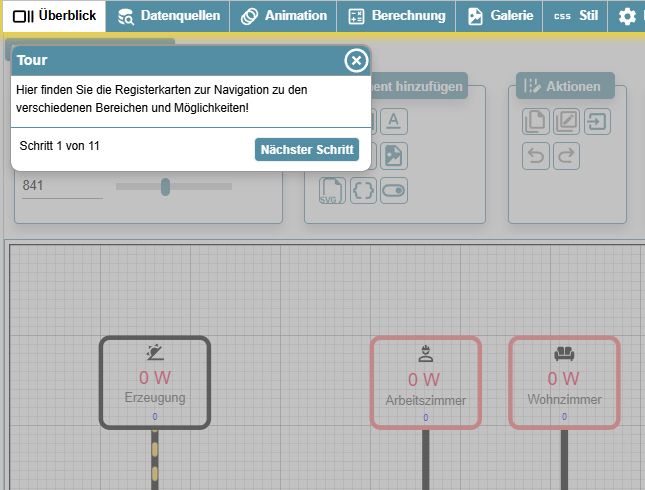This screenshot has height=490, width=645.
Task: Click the solar icon in Erzeugung
Action: coord(155,353)
